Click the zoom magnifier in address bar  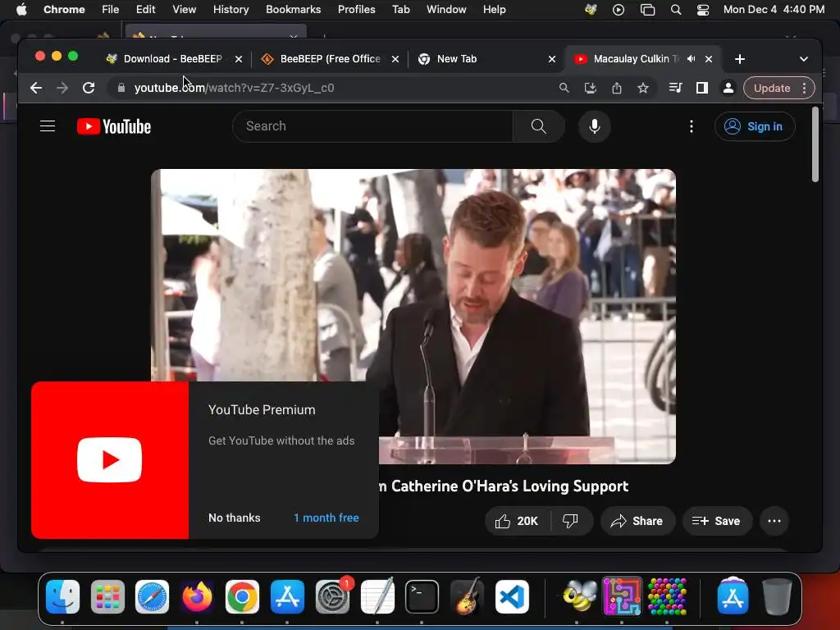[x=564, y=88]
